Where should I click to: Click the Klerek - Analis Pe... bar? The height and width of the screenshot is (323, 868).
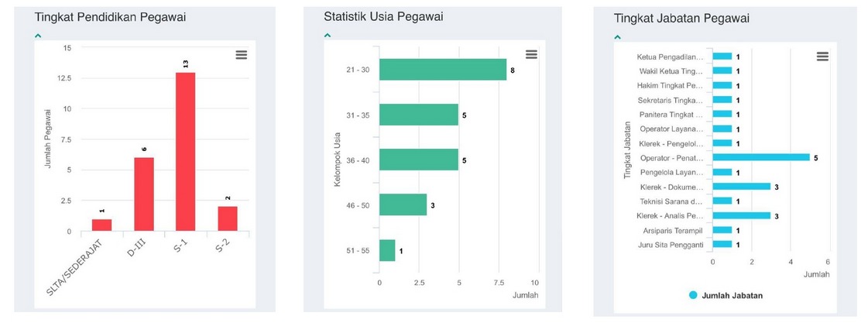coord(741,215)
